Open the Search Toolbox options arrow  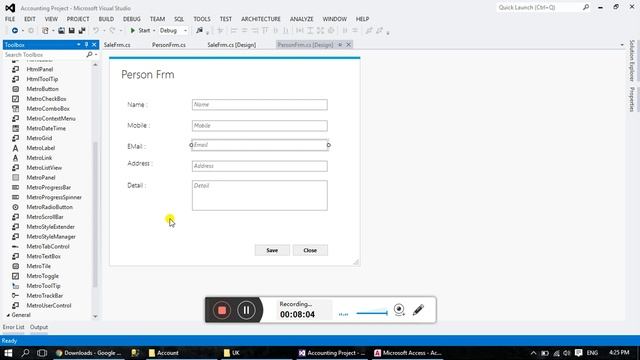coord(96,55)
